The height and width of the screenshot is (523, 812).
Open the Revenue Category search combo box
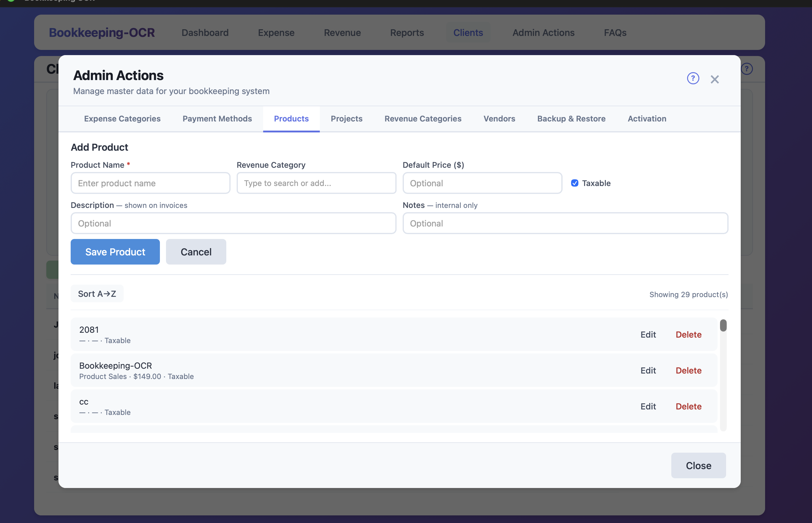point(316,183)
